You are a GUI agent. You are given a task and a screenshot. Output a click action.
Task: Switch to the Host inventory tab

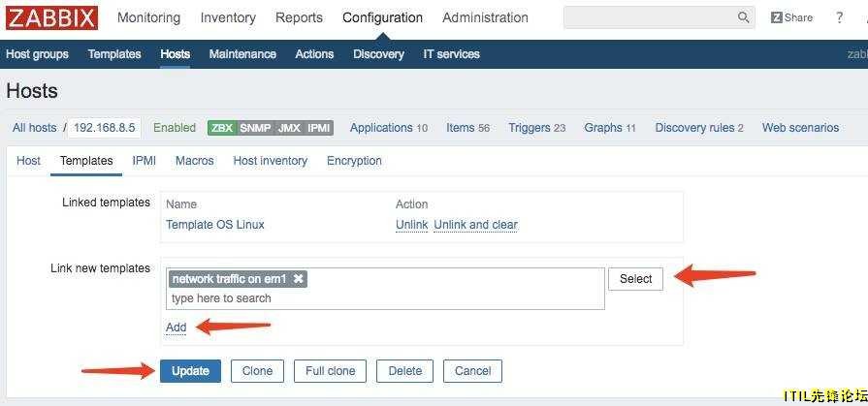271,161
